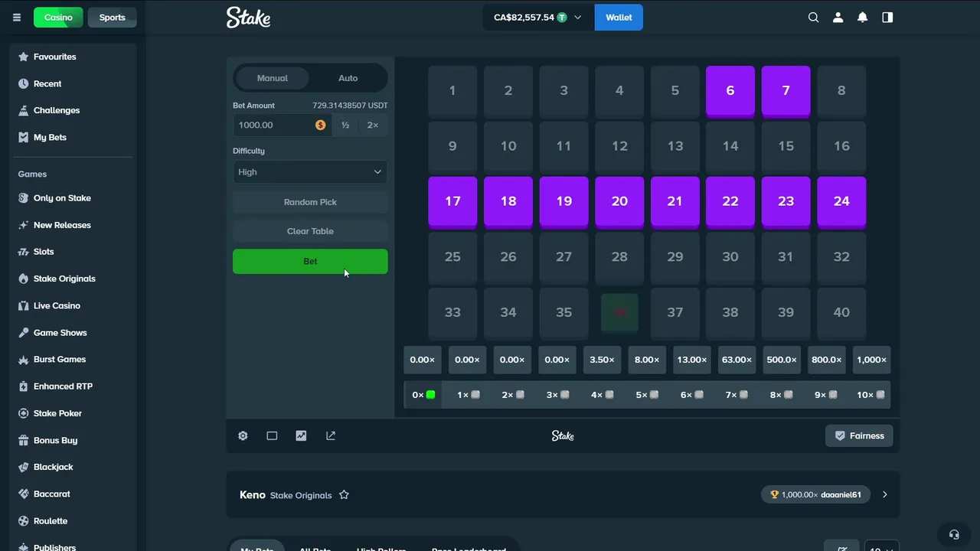This screenshot has width=980, height=551.
Task: Open the Fairness button
Action: point(859,435)
